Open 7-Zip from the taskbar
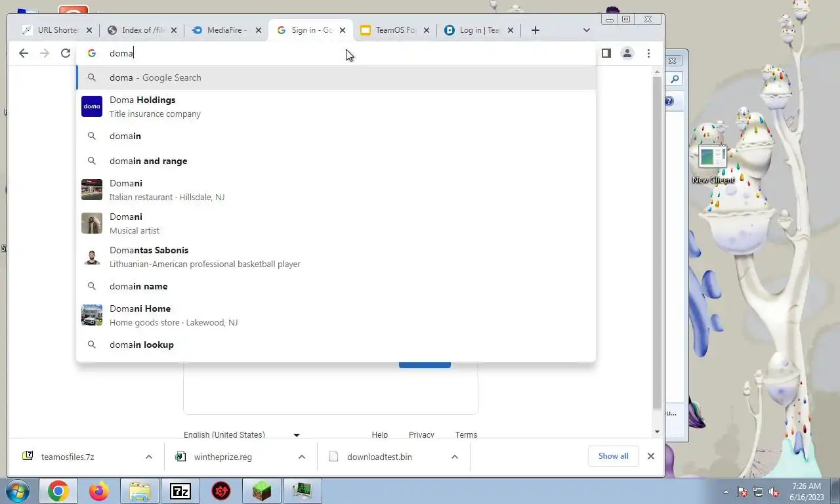The height and width of the screenshot is (504, 840). pos(180,491)
